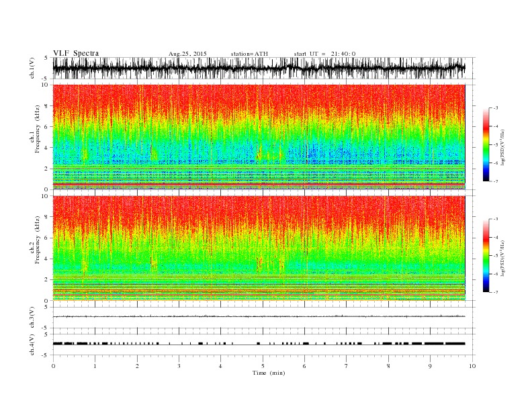This screenshot has width=532, height=411.
Task: Click the flat ch.3 voltage trace
Action: pos(259,316)
